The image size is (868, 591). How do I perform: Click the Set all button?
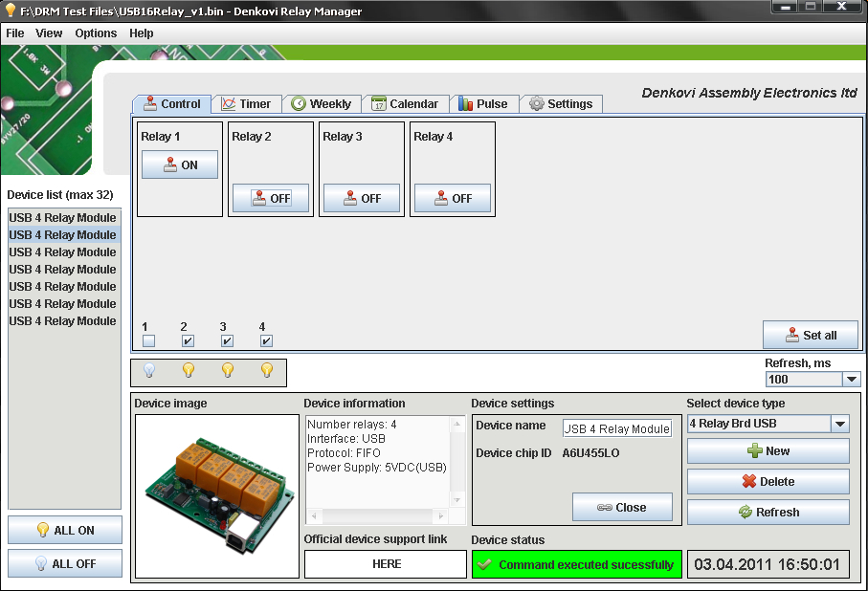pyautogui.click(x=811, y=335)
